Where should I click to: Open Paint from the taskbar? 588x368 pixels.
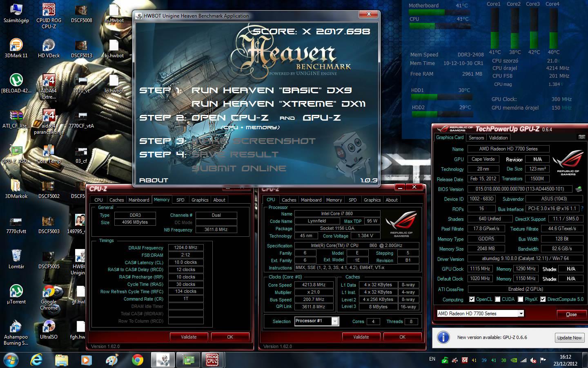click(x=111, y=359)
